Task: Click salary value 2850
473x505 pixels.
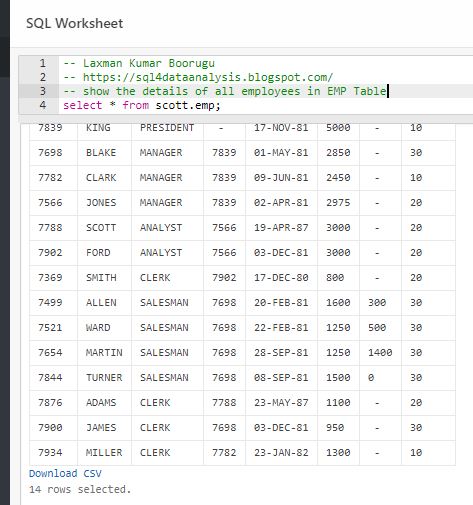Action: click(x=338, y=153)
